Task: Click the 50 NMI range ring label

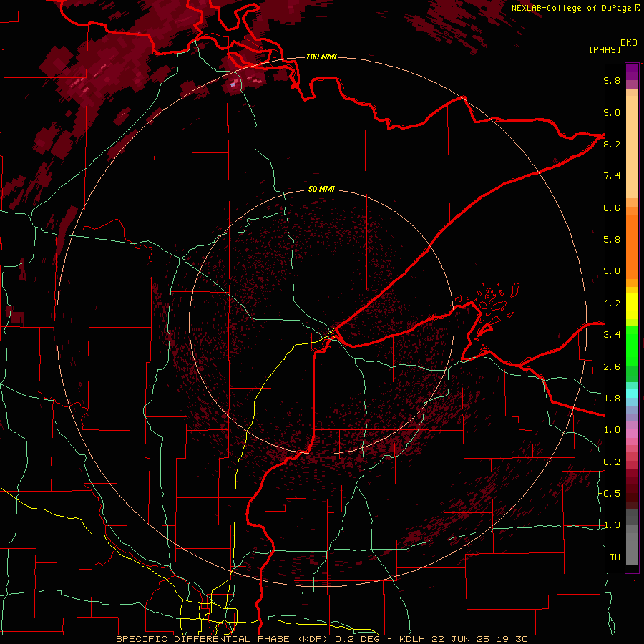Action: tap(321, 189)
